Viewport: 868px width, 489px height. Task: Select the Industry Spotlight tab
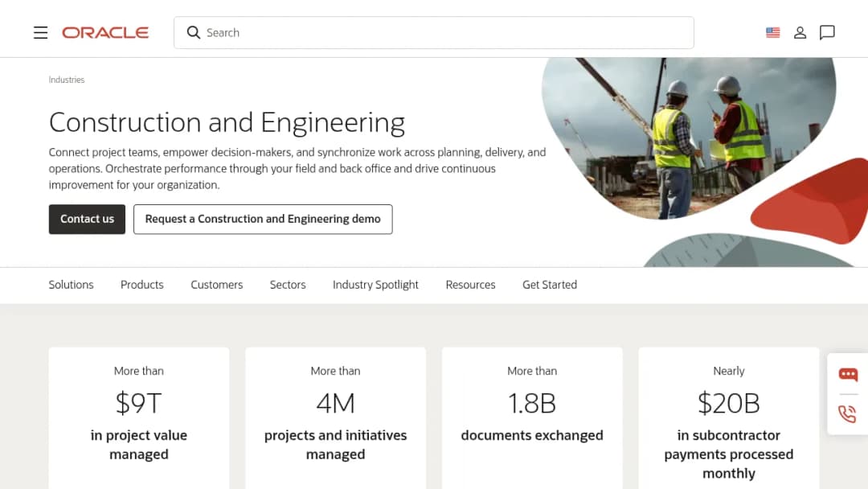click(375, 285)
